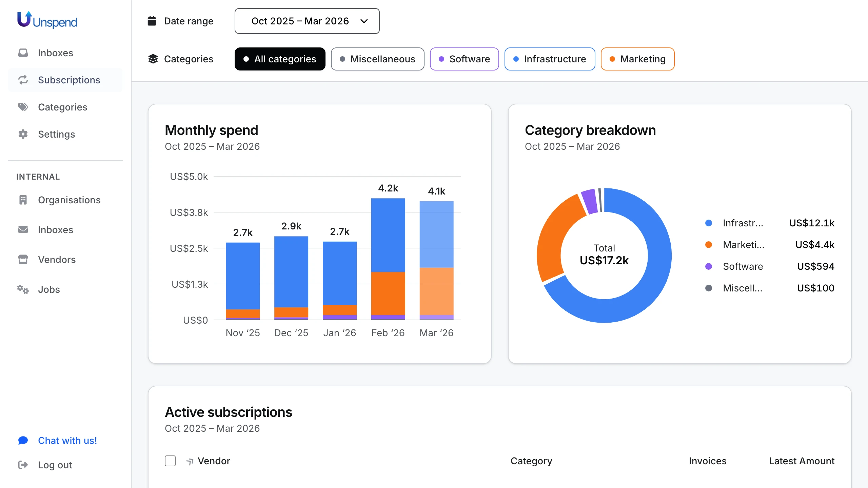Click the Subscriptions refresh-arrows icon
The width and height of the screenshot is (868, 488).
(23, 80)
